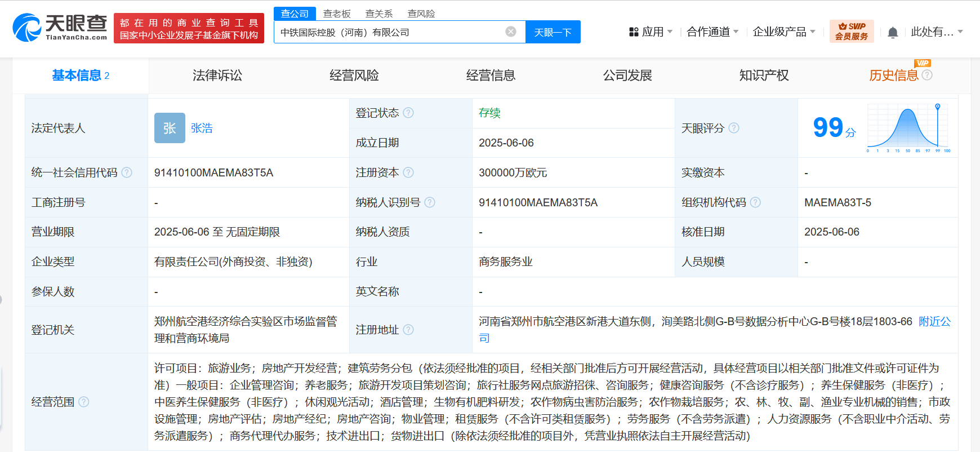980x452 pixels.
Task: Click help icon beside 组织机构代码
Action: (x=755, y=202)
